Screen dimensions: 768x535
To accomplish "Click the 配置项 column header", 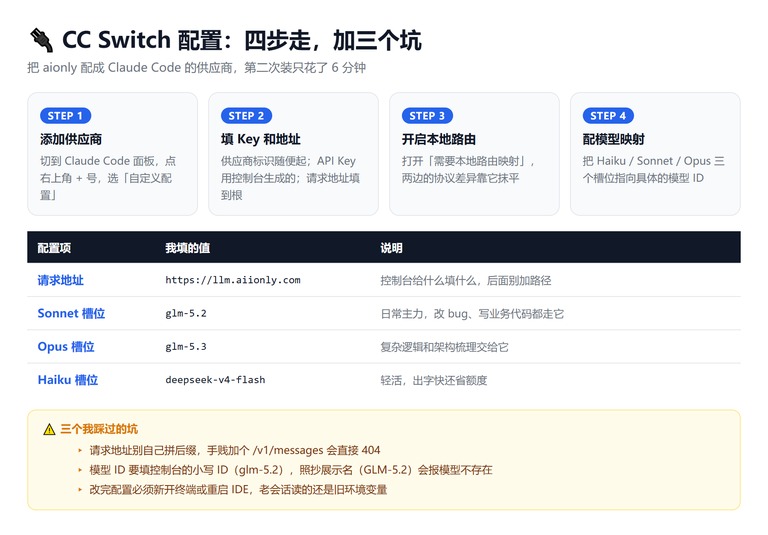I will coord(54,248).
